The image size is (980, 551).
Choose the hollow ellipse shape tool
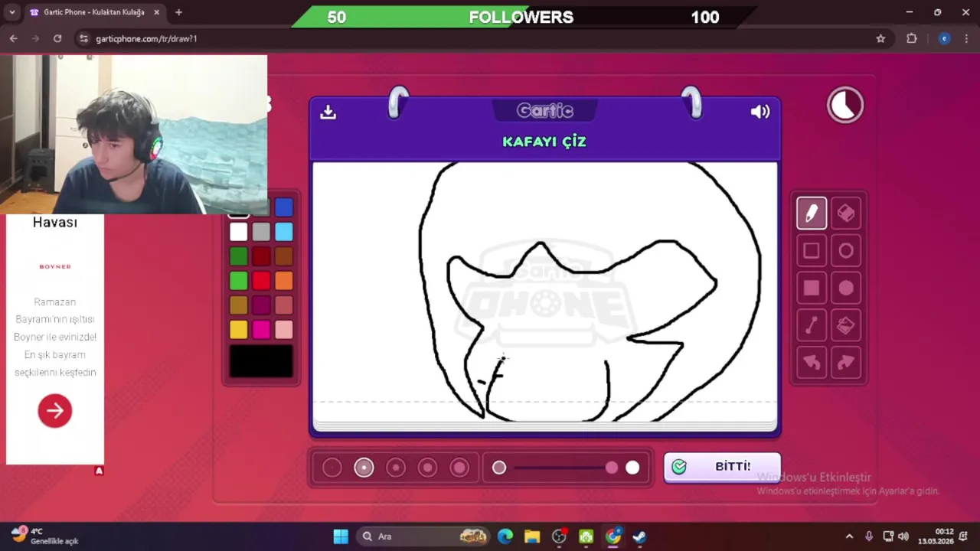[x=846, y=250]
